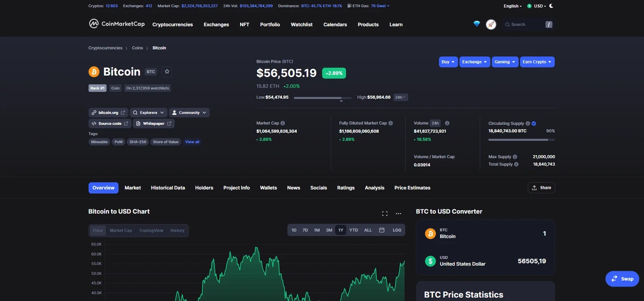
Task: Select the TradingView chart view
Action: pyautogui.click(x=151, y=231)
